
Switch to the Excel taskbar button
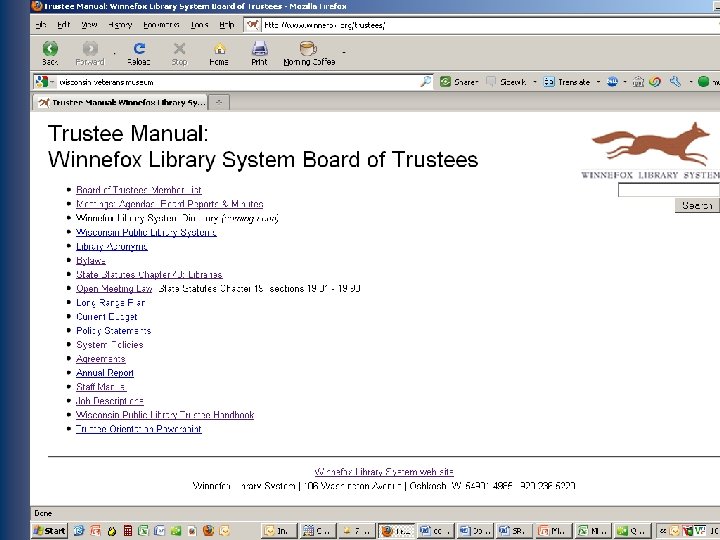[593, 531]
